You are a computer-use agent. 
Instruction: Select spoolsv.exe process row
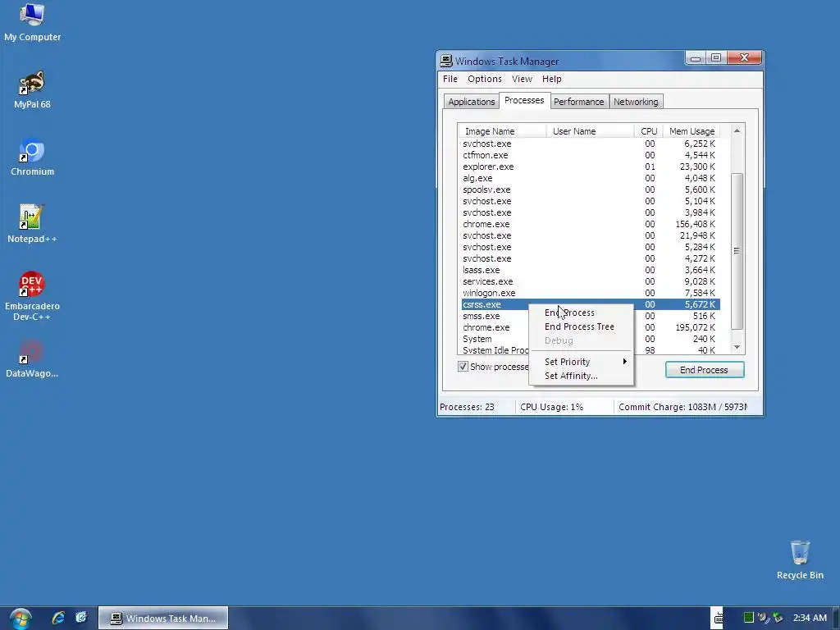click(x=591, y=189)
